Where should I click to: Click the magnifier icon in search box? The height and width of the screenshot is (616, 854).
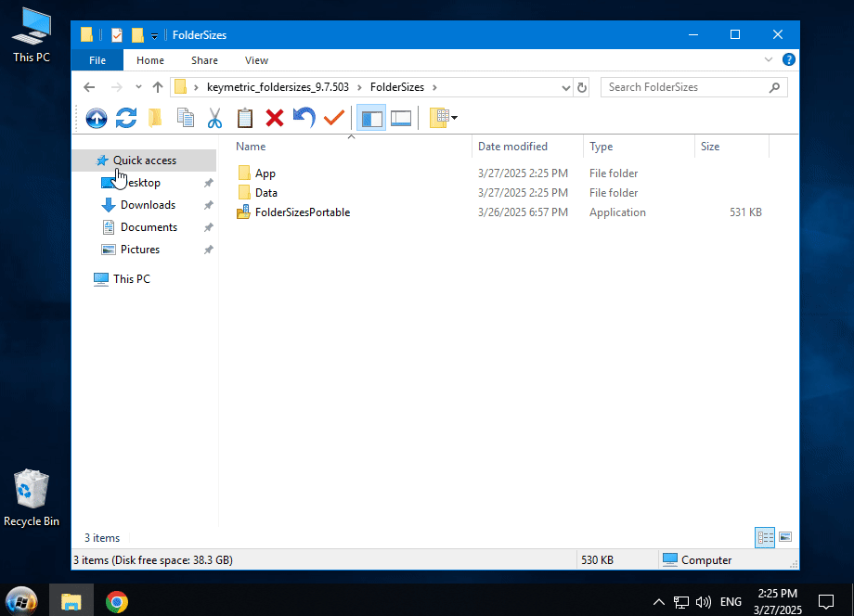[774, 87]
